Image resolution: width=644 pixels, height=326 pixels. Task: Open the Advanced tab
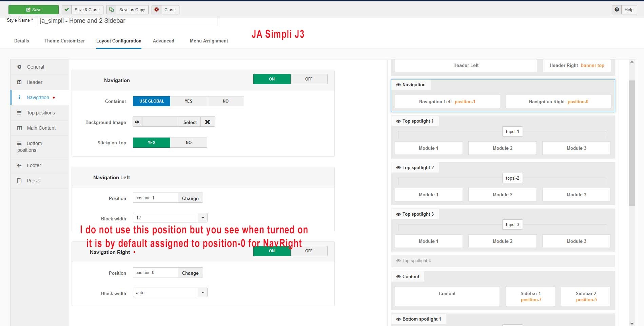click(x=163, y=41)
